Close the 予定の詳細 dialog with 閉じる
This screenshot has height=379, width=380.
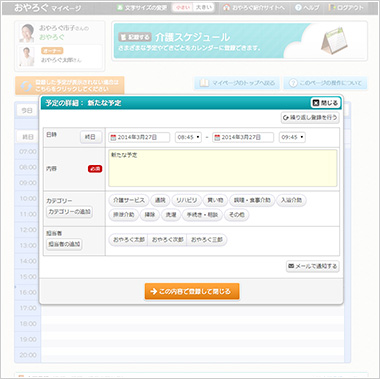point(325,103)
